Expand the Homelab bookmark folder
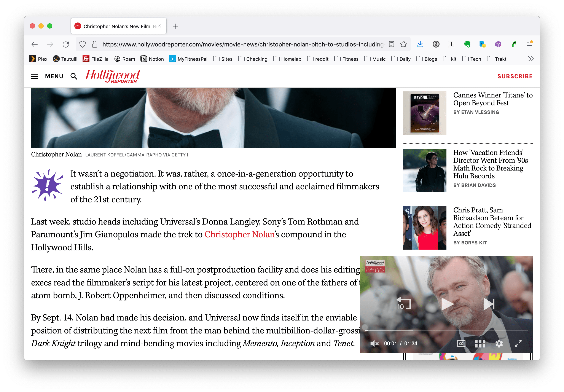The image size is (564, 392). point(287,59)
